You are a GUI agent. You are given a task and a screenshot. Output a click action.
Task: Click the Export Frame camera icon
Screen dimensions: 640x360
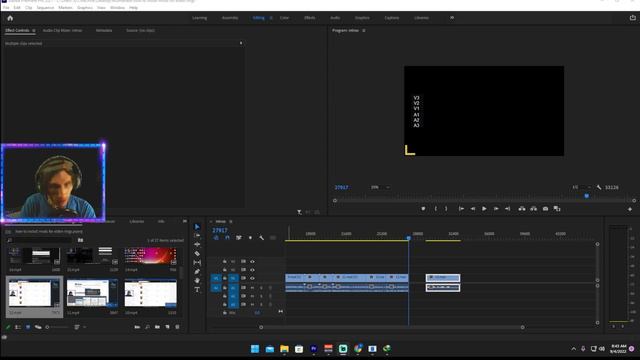(x=545, y=209)
